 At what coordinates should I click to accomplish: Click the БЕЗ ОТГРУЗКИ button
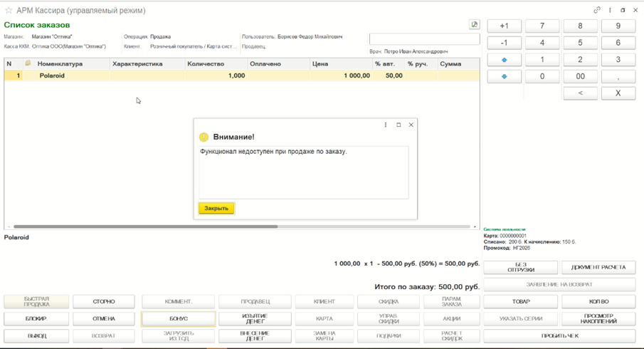pos(521,267)
